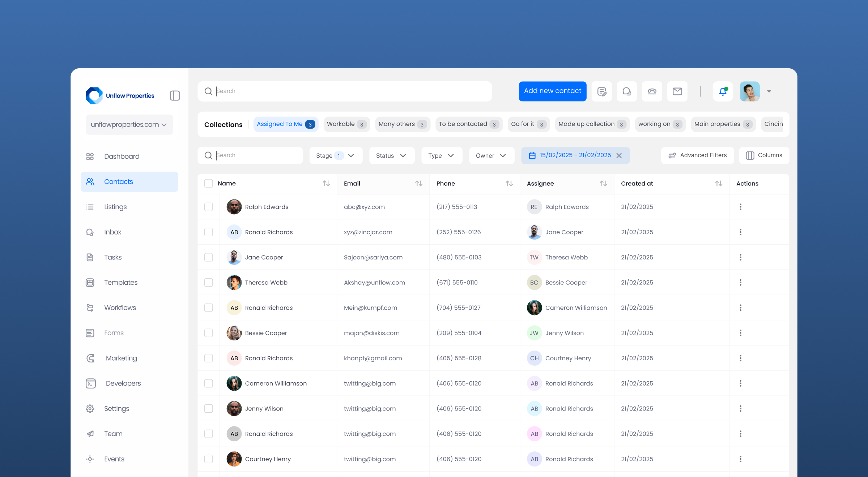Sort contacts by Phone column

click(509, 184)
